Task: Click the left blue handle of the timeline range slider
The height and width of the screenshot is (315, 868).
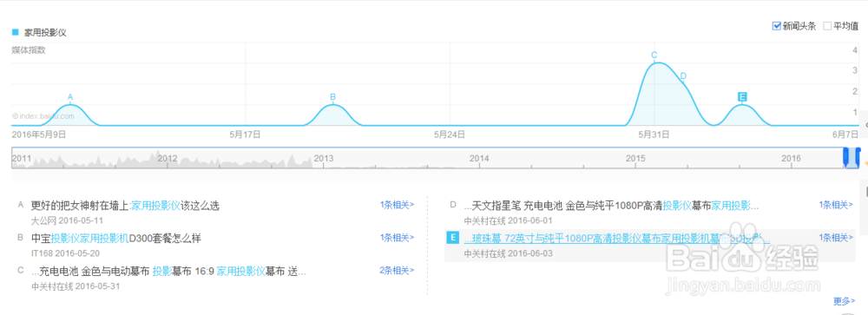Action: point(845,157)
